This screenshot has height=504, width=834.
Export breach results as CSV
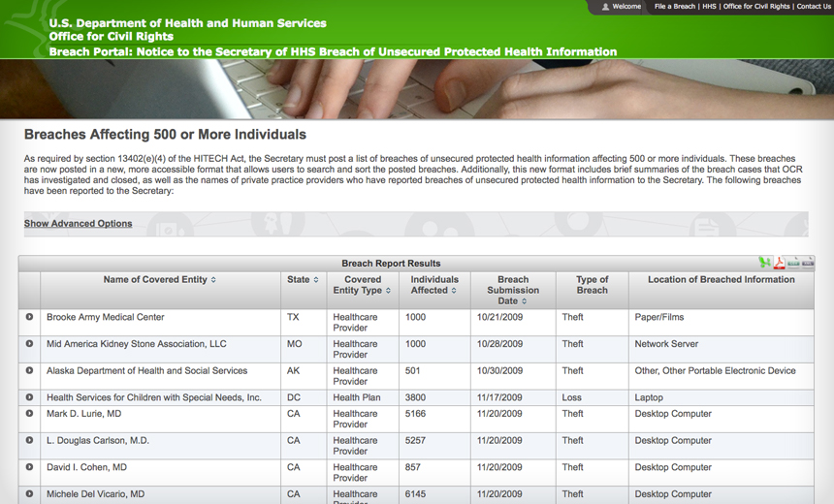click(x=793, y=262)
